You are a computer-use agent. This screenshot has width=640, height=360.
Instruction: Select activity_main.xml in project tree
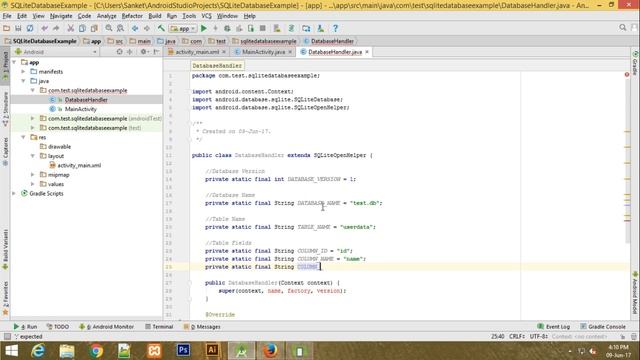coord(79,165)
